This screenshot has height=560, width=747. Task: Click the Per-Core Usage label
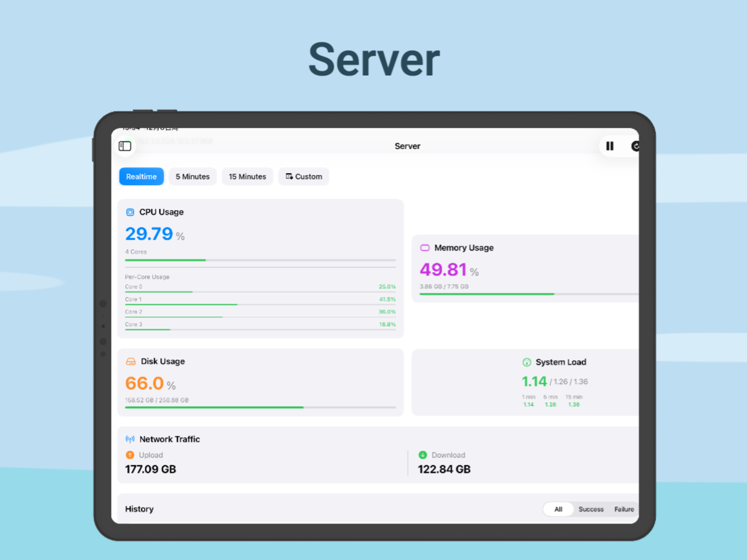147,277
